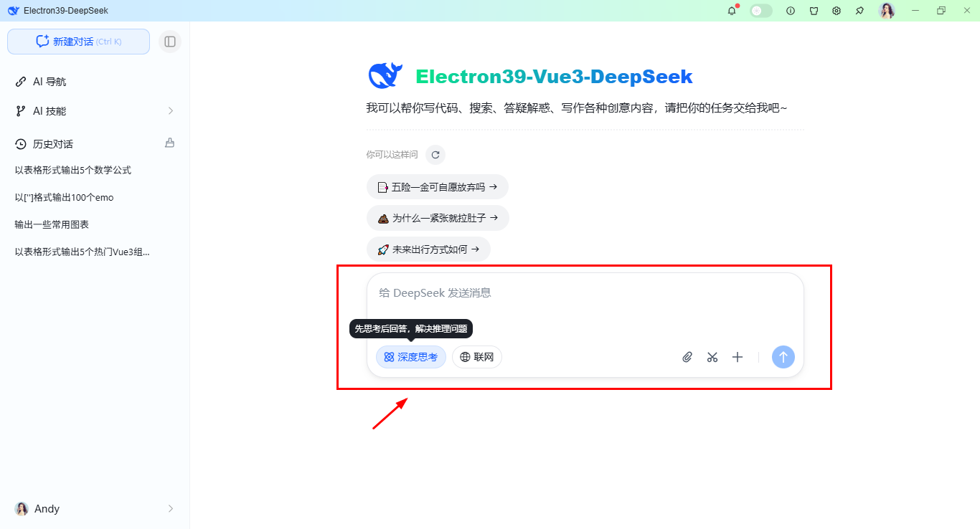Pin the window on top

click(859, 11)
